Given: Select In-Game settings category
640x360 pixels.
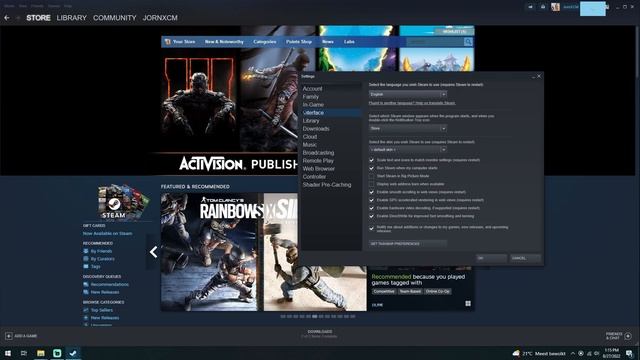Looking at the screenshot, I should point(313,104).
